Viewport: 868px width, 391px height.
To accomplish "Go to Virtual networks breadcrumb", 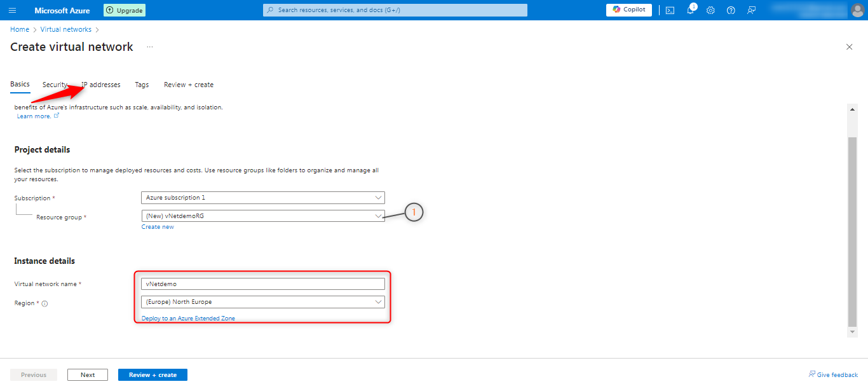I will (x=66, y=29).
